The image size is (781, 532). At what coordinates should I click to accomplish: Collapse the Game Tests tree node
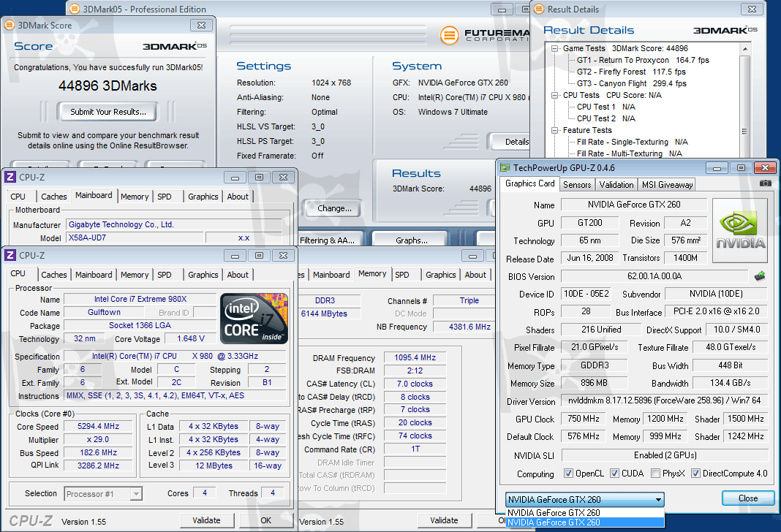click(555, 48)
